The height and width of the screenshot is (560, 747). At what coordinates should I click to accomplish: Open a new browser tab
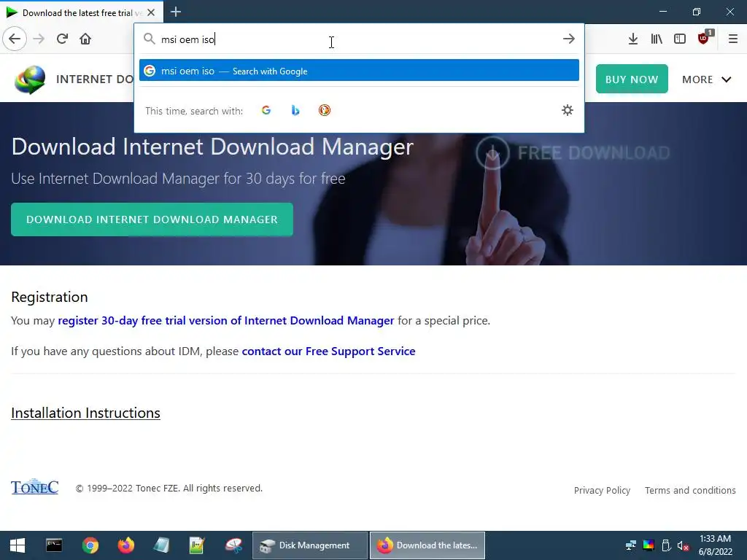tap(175, 12)
